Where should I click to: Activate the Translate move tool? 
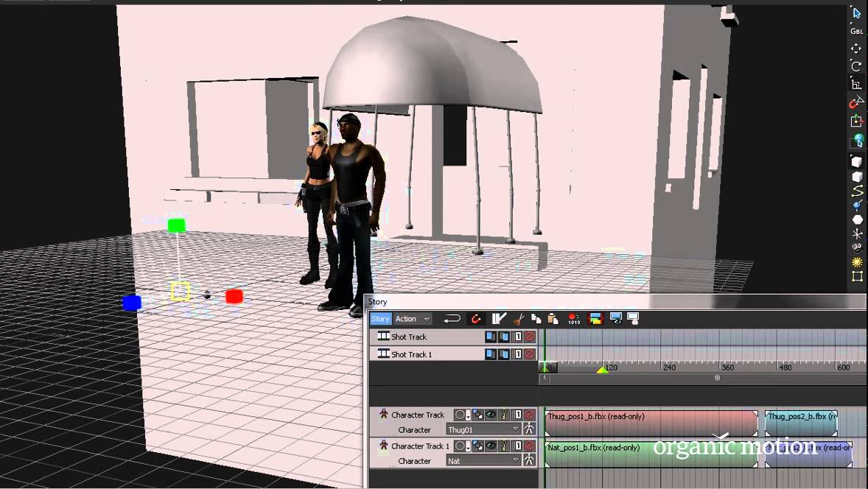pyautogui.click(x=856, y=48)
